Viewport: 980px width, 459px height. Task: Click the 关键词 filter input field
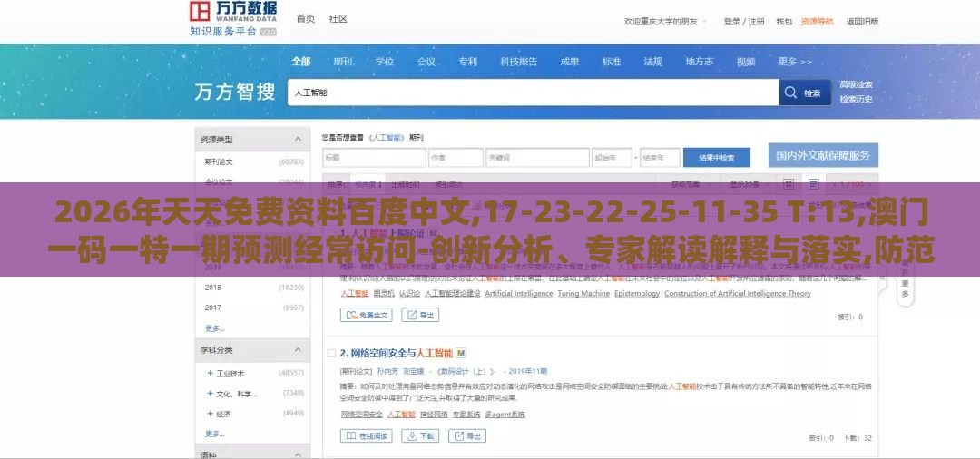[x=537, y=157]
